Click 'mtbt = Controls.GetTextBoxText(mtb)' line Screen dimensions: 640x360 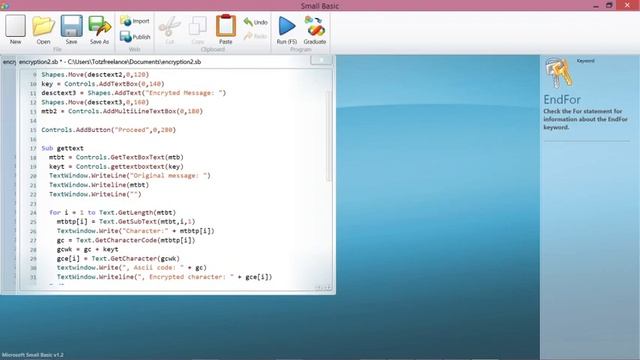116,157
